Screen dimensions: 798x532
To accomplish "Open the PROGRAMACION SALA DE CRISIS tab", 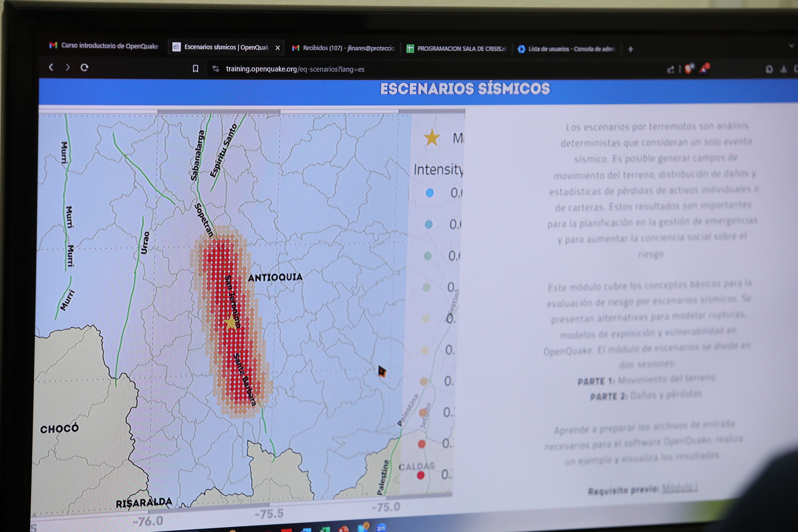I will tap(456, 48).
